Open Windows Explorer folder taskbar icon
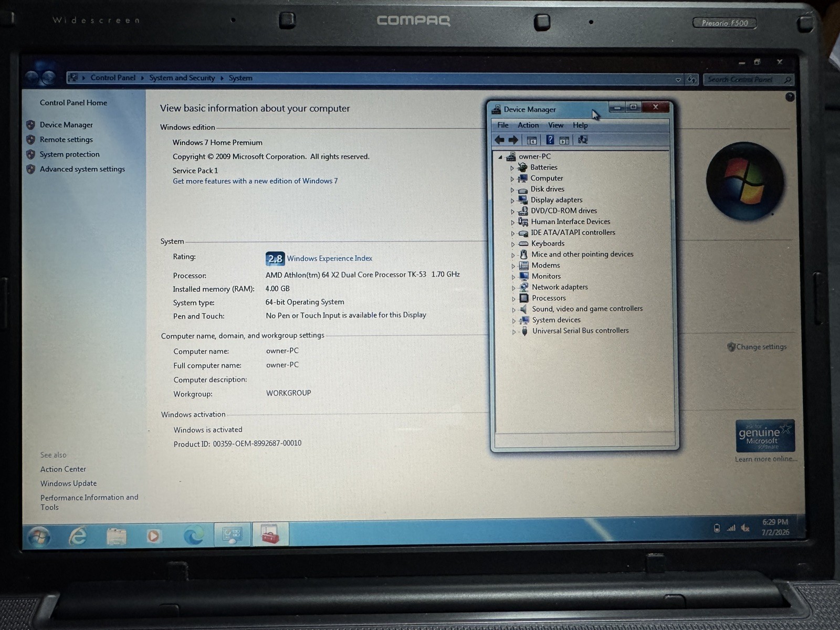840x630 pixels. 116,537
